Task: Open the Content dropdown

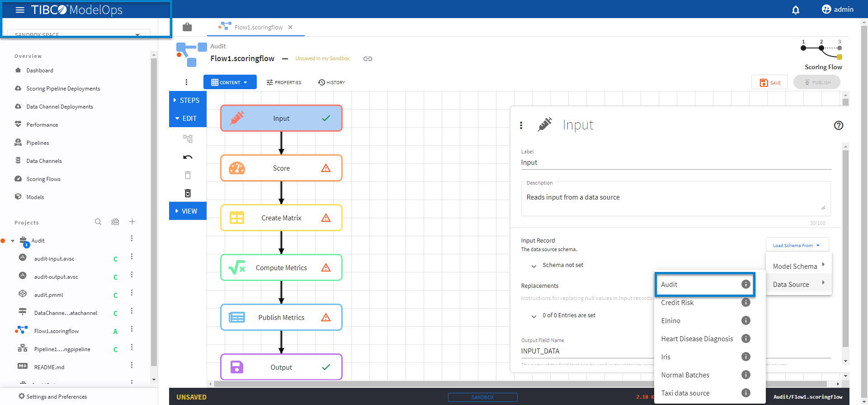Action: [x=230, y=82]
